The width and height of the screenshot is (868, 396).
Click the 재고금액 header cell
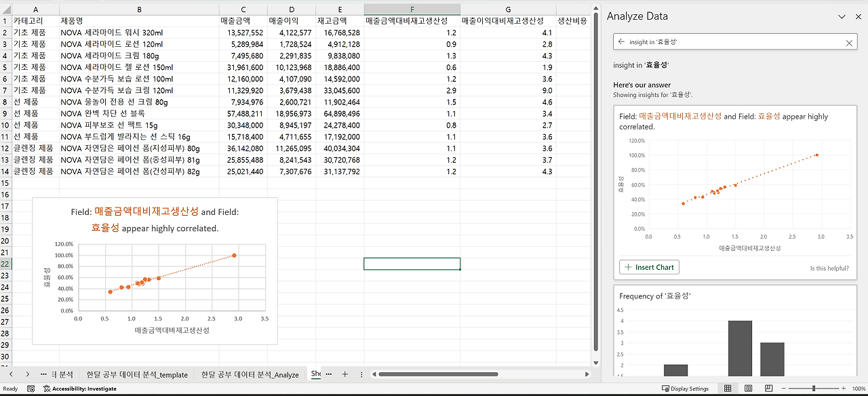(340, 21)
